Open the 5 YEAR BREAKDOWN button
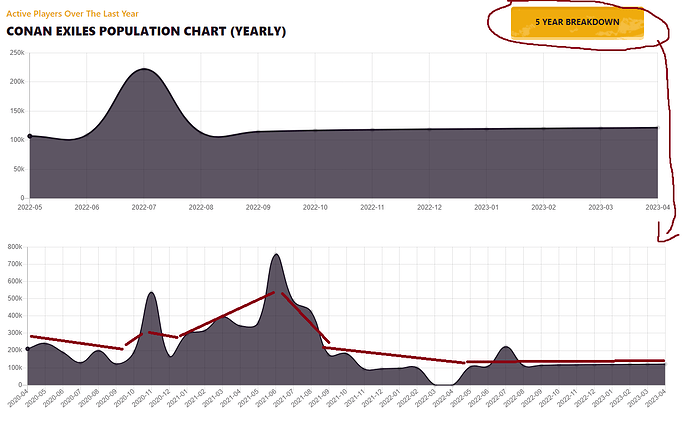 tap(577, 22)
